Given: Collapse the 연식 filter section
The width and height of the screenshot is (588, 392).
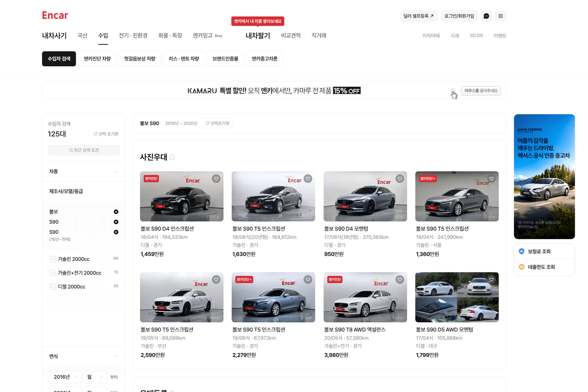Looking at the screenshot, I should tap(84, 356).
